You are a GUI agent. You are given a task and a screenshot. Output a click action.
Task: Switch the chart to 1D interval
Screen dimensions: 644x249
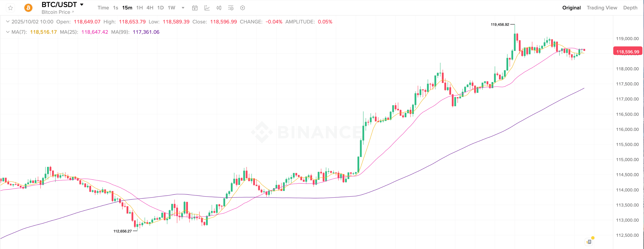(160, 8)
